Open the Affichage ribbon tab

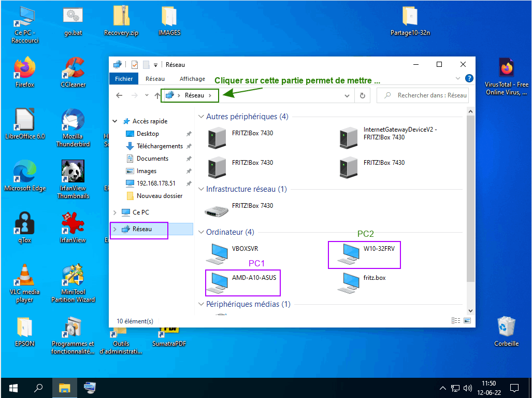coord(192,79)
